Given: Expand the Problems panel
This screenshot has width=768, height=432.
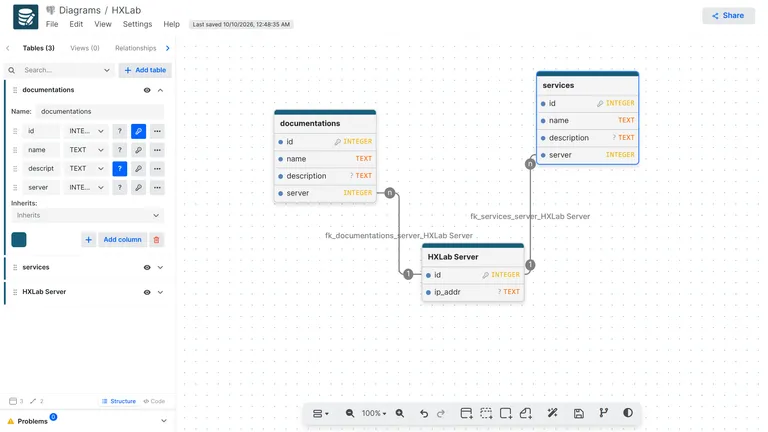Looking at the screenshot, I should point(164,421).
